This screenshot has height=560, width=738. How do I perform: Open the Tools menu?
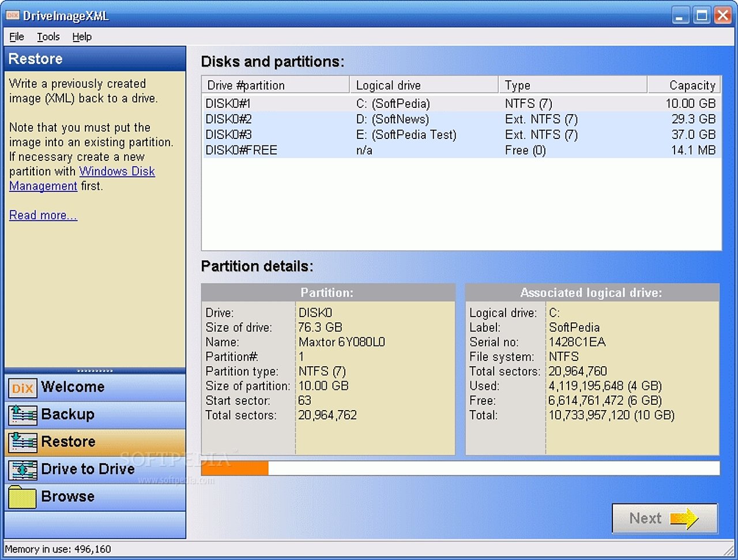pos(48,37)
